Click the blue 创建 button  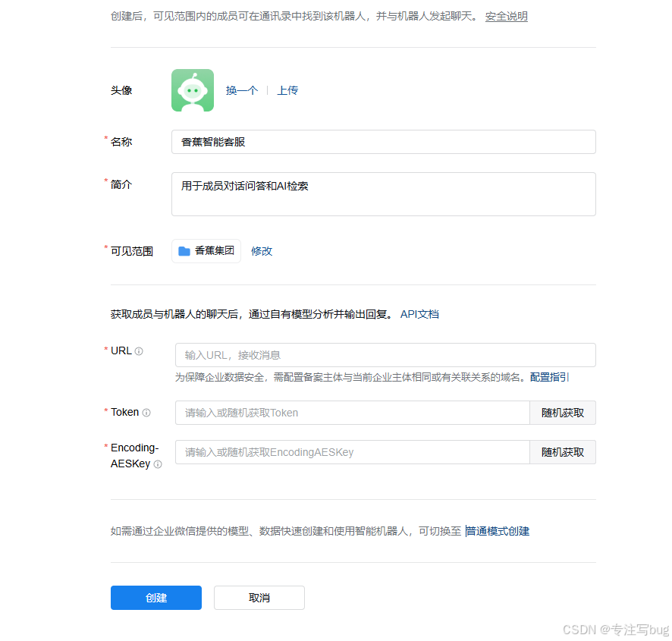coord(155,598)
